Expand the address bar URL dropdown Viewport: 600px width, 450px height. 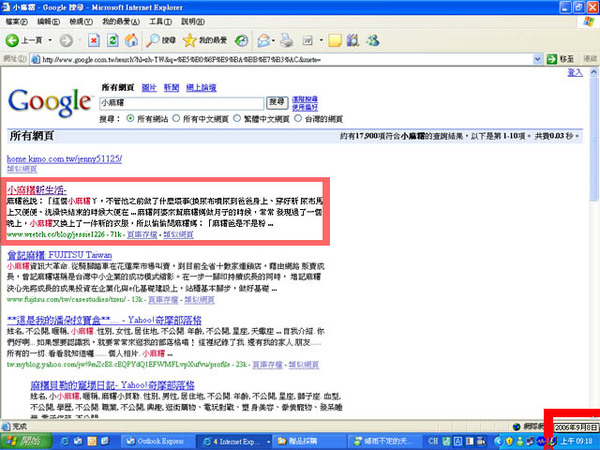pyautogui.click(x=537, y=59)
